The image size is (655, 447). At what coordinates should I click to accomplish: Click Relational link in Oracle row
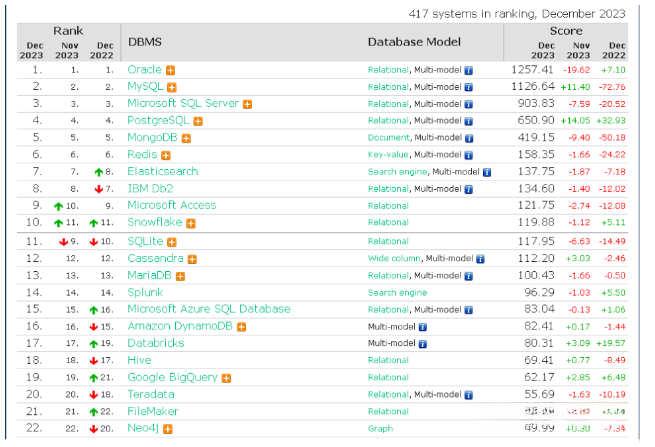[x=388, y=70]
